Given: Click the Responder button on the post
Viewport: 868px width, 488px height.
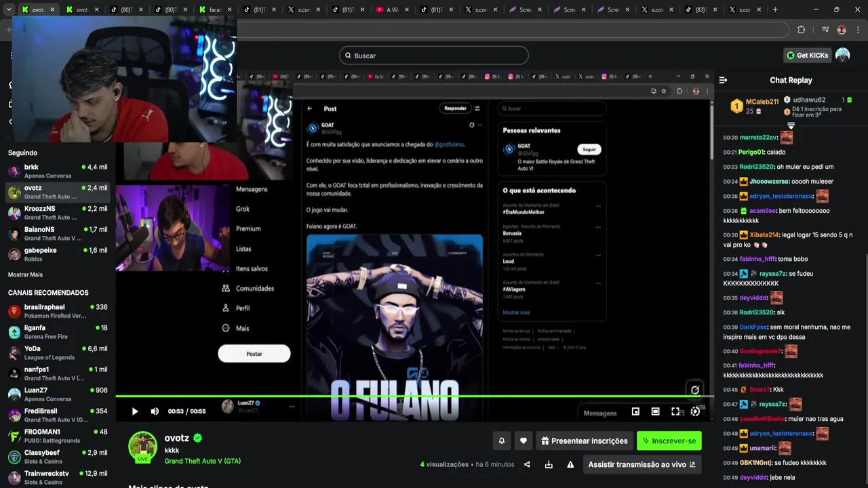Looking at the screenshot, I should tap(455, 108).
